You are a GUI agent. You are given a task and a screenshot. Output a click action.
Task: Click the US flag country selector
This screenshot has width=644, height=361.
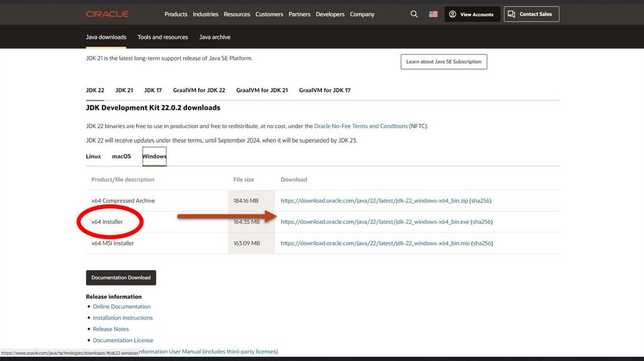click(433, 14)
